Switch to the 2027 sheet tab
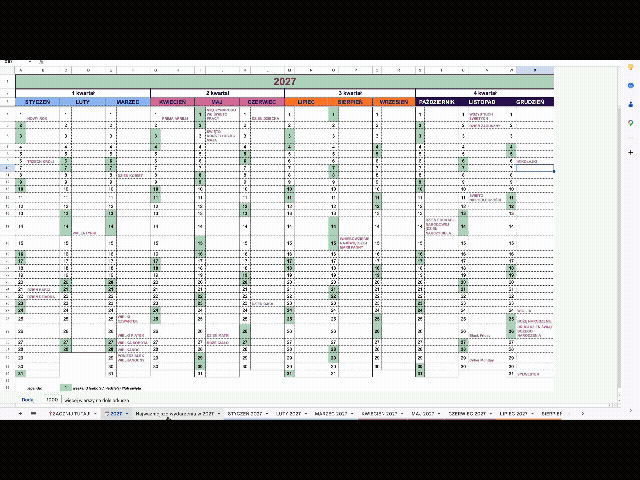Screen dimensions: 640x480 [116, 413]
